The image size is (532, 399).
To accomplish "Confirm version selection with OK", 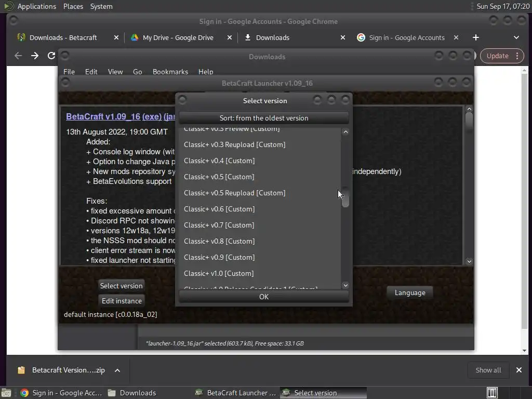I will (263, 297).
